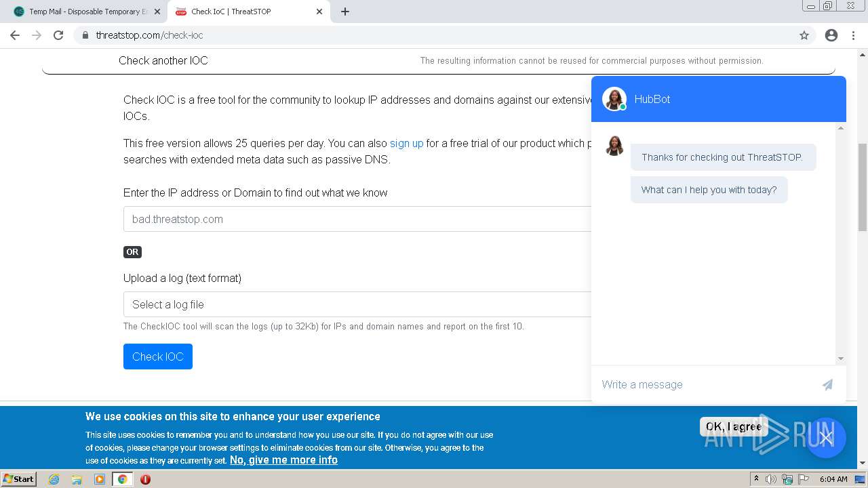Open the No, give me more info link
Screen dimensions: 868x488
pyautogui.click(x=283, y=460)
